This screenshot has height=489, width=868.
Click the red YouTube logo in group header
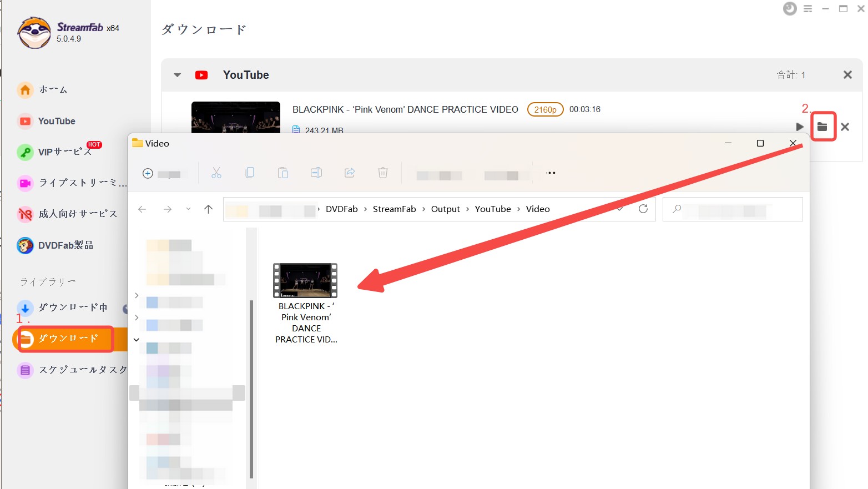tap(201, 75)
